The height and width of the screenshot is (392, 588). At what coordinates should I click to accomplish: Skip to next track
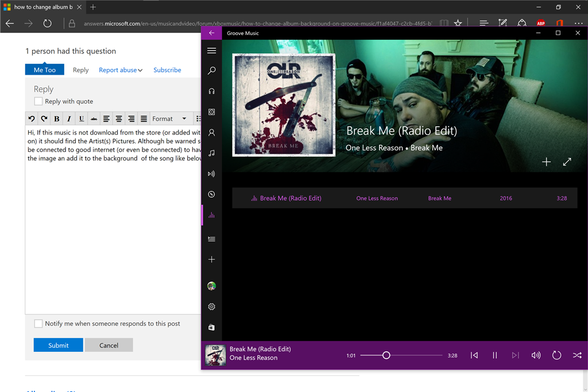coord(515,355)
